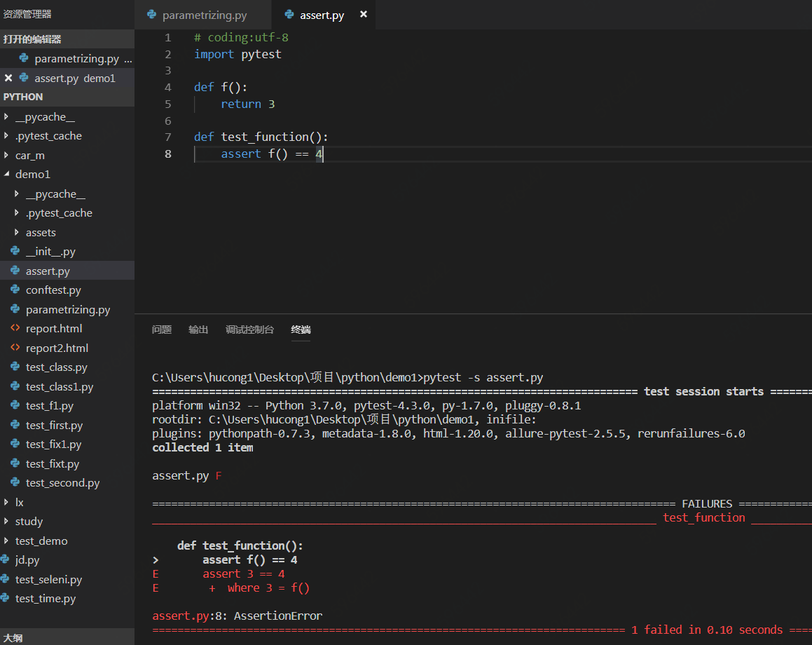
Task: Click HTML icon next to report2.html
Action: [x=15, y=348]
